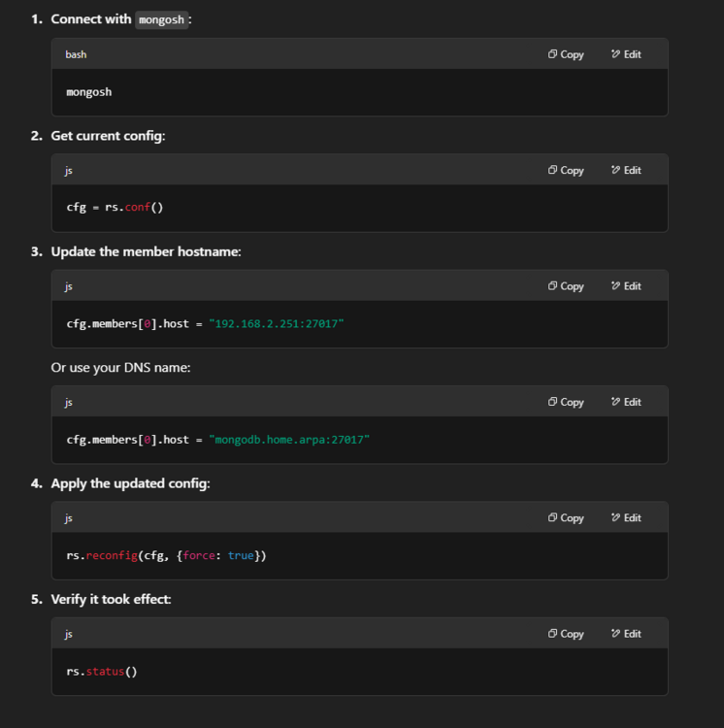Copy the mongosh bash code block
The height and width of the screenshot is (728, 724).
click(x=565, y=54)
